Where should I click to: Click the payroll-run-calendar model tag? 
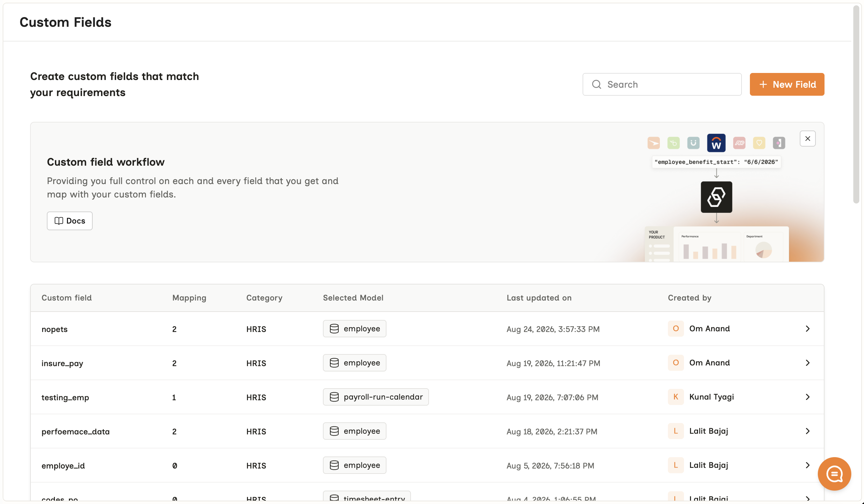376,397
